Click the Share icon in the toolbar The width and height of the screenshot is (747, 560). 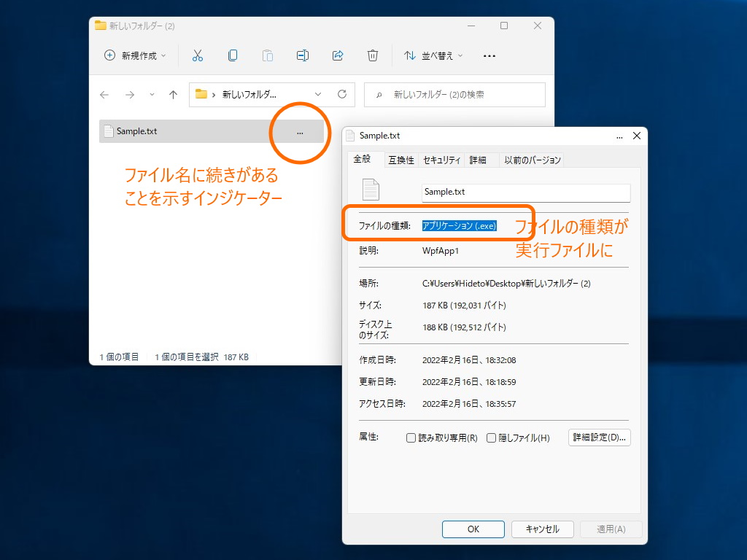coord(337,55)
